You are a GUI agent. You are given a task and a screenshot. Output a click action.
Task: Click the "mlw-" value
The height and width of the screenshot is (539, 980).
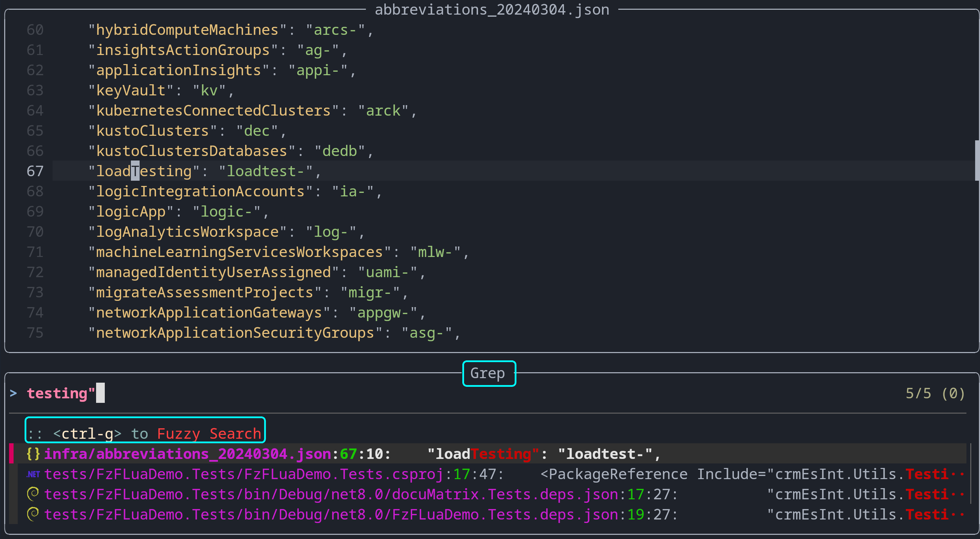click(x=436, y=251)
